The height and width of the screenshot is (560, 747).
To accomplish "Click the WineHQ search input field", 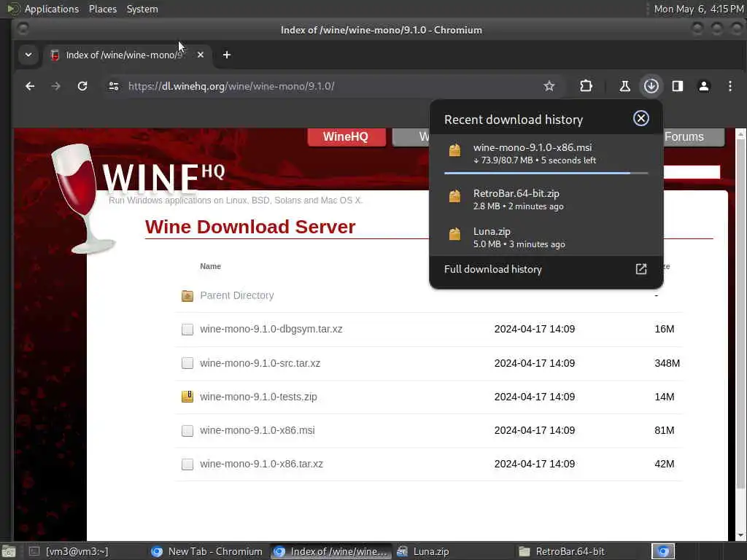I will point(692,172).
